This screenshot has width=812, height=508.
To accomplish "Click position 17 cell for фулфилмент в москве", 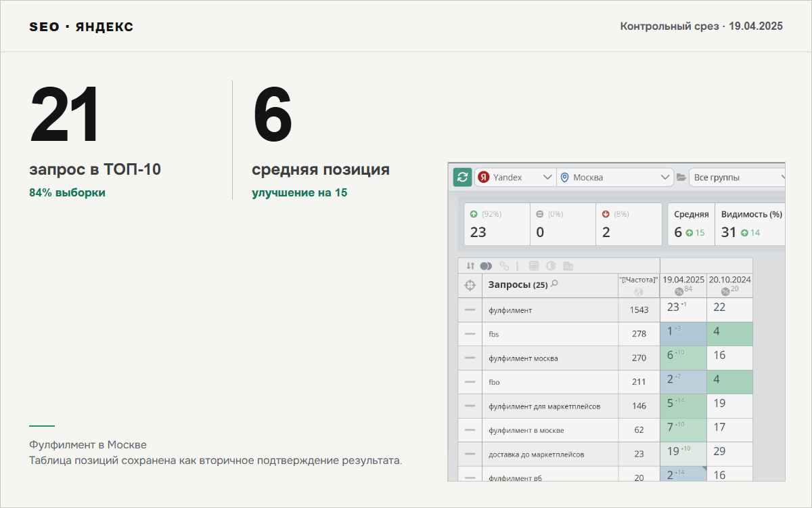I will 729,430.
